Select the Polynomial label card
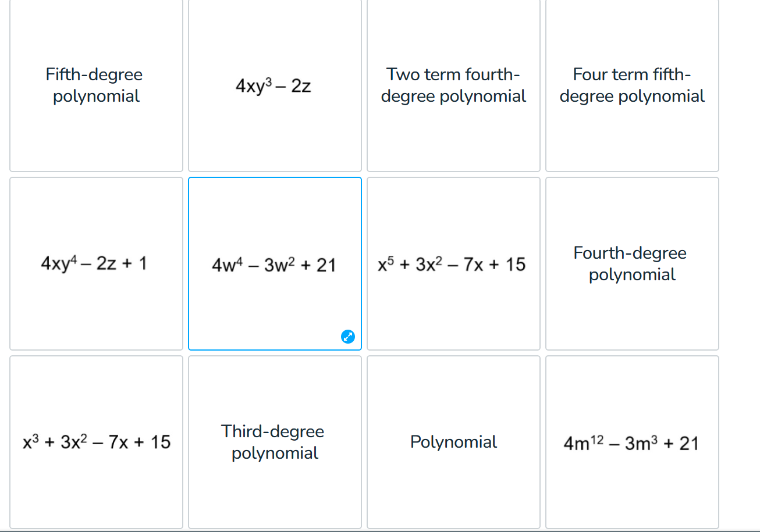 tap(454, 442)
